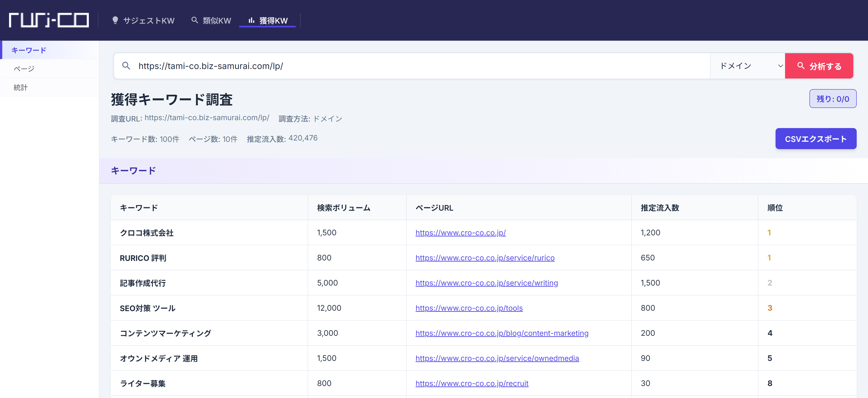This screenshot has height=398, width=868.
Task: Open link https://www.cro-co.co.jp/
Action: [x=460, y=233]
